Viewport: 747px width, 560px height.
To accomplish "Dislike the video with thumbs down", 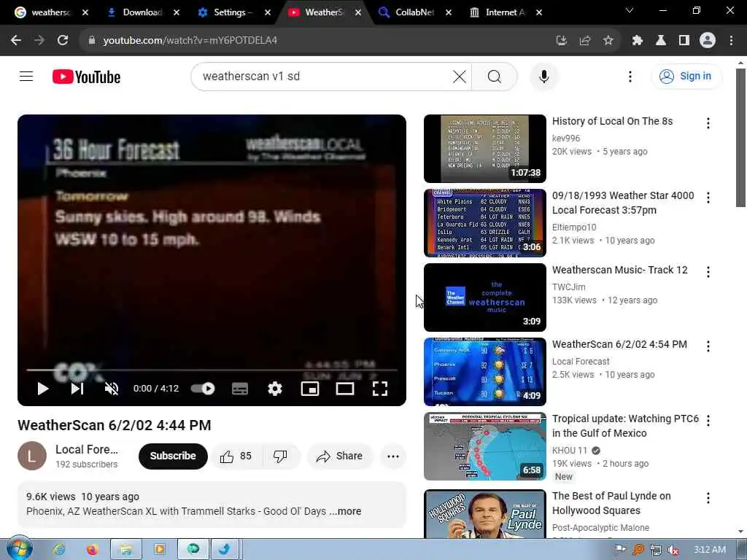I will [x=281, y=456].
